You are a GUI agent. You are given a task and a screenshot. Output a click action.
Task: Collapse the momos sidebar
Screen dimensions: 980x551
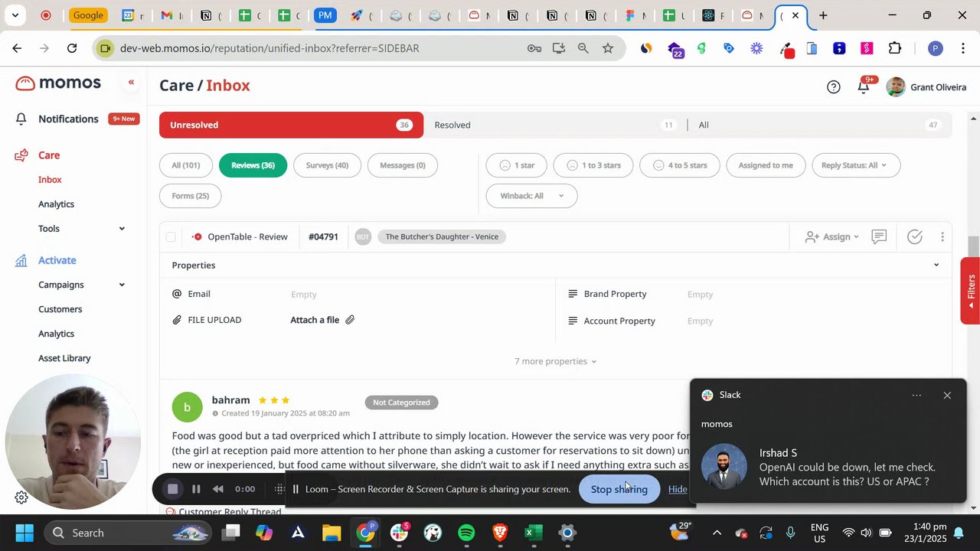[131, 83]
